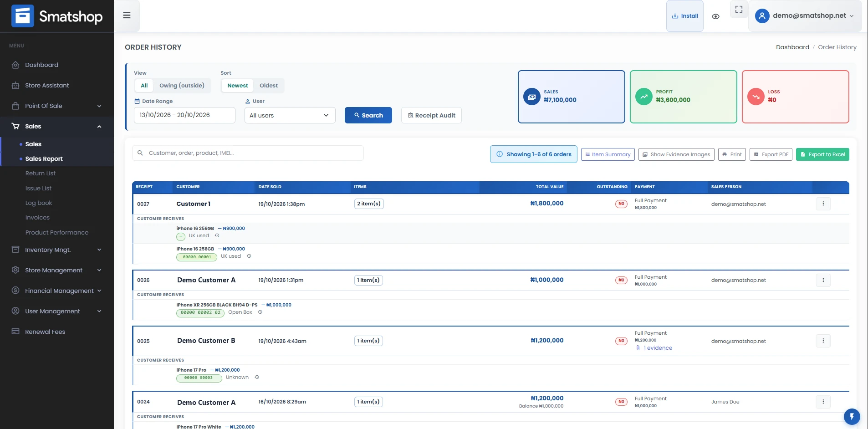Click the Smatshop logo icon
Image resolution: width=868 pixels, height=429 pixels.
pyautogui.click(x=23, y=16)
